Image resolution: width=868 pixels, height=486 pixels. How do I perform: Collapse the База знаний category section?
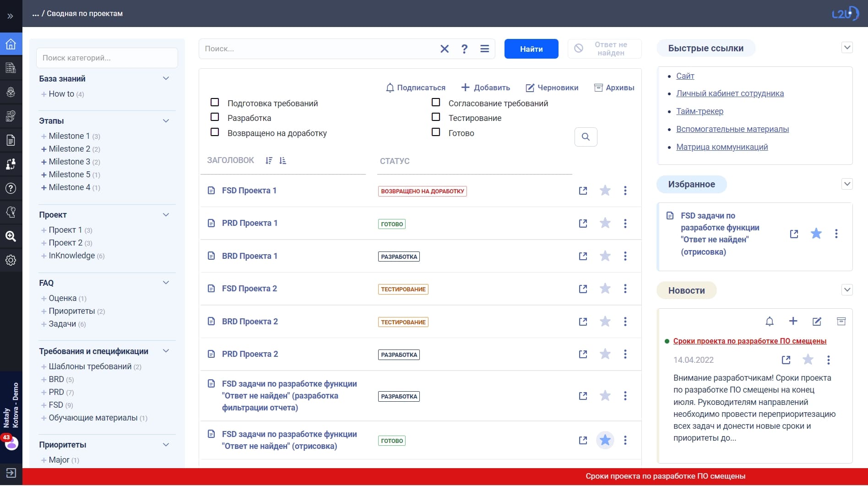click(x=166, y=78)
